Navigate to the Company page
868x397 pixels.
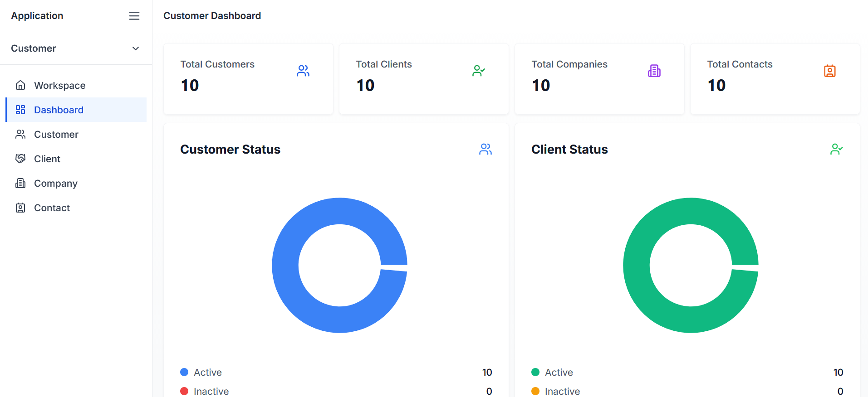point(76,183)
